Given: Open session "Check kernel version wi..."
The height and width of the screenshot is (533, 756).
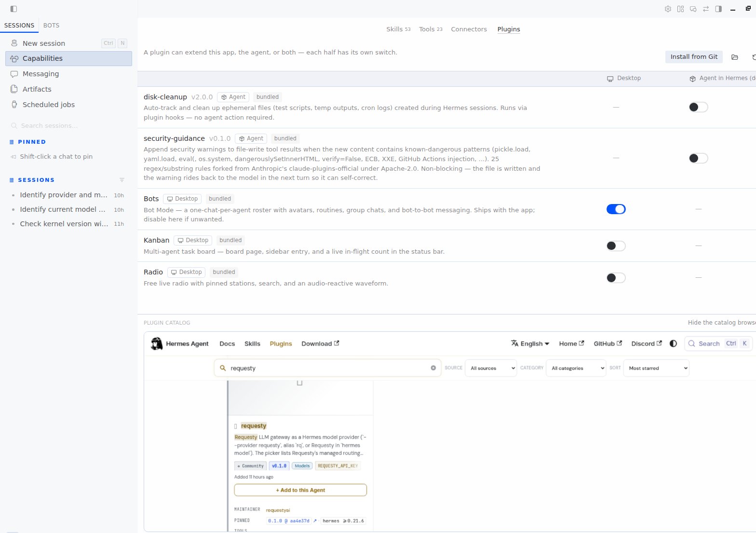Looking at the screenshot, I should [68, 224].
